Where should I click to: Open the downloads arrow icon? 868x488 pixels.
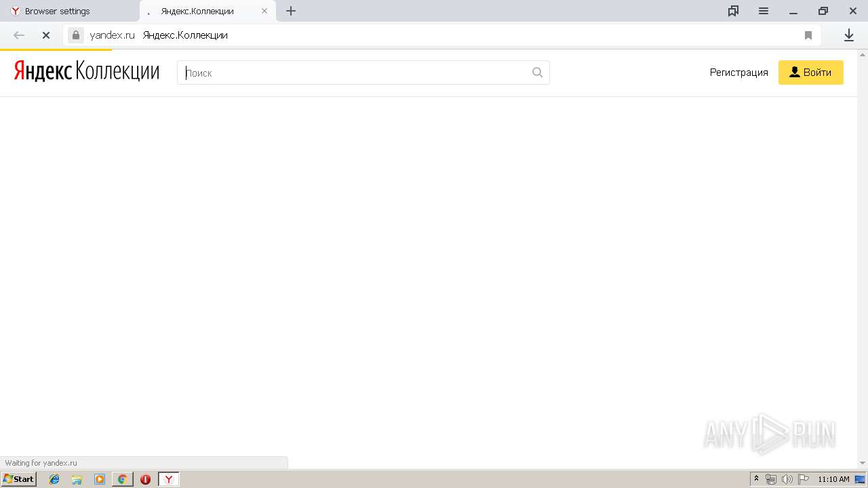(848, 35)
